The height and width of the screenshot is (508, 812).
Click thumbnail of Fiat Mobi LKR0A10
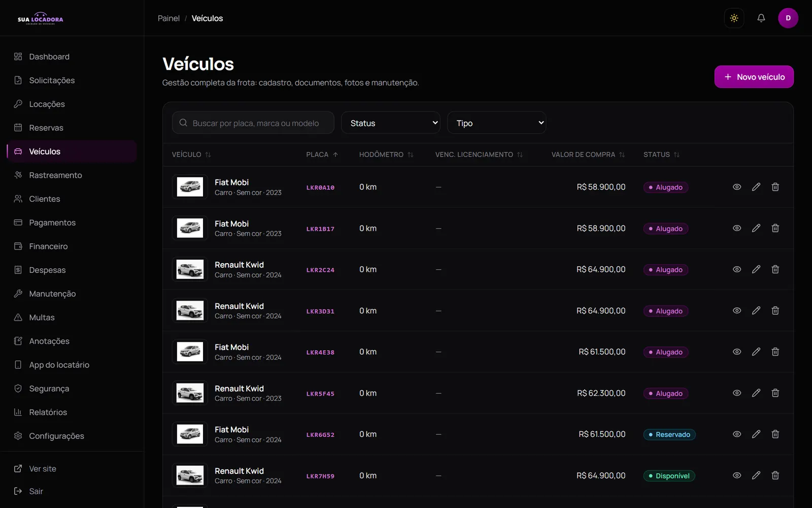pyautogui.click(x=190, y=187)
